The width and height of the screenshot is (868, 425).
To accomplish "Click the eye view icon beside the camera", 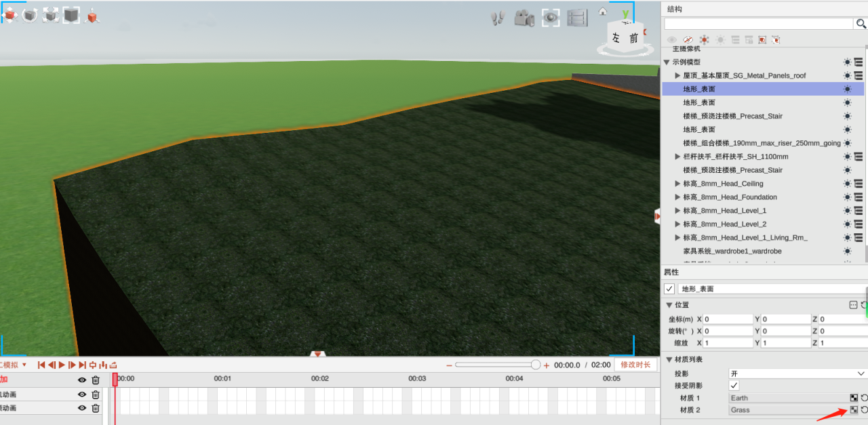I will click(x=550, y=18).
